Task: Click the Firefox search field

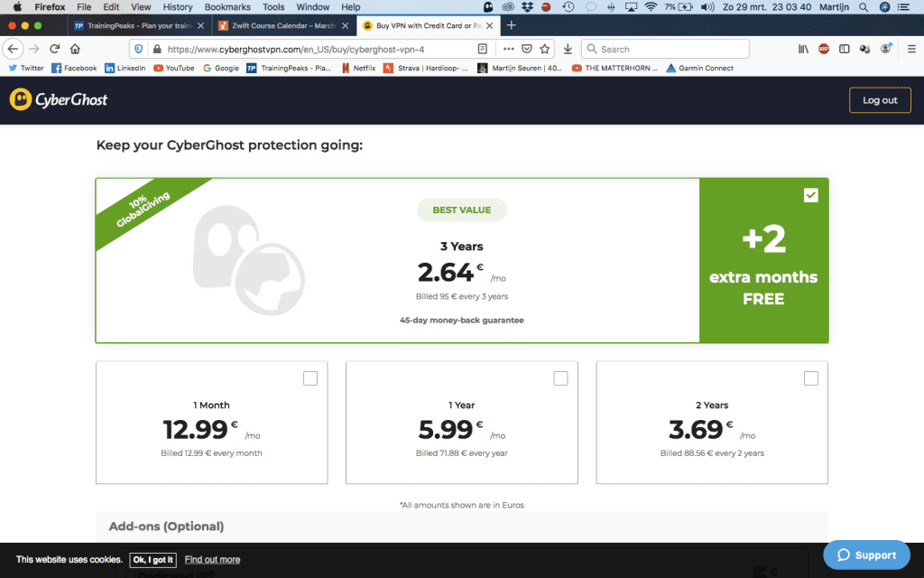Action: tap(665, 49)
